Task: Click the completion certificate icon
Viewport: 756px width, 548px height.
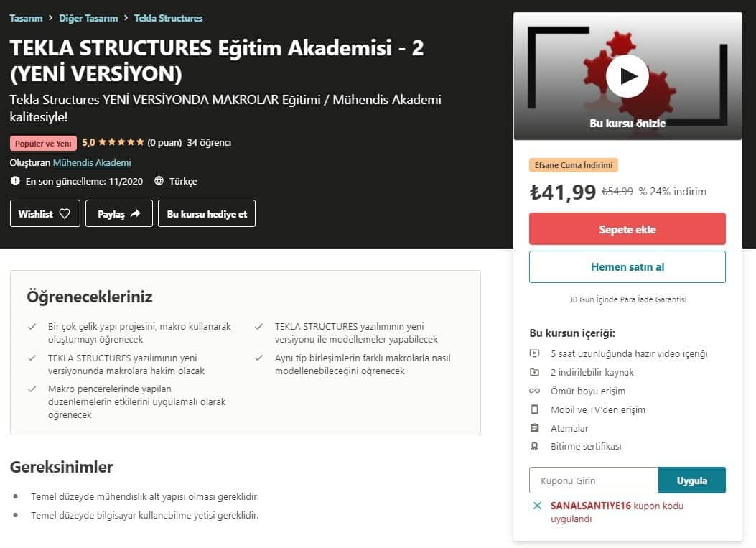Action: click(x=534, y=446)
